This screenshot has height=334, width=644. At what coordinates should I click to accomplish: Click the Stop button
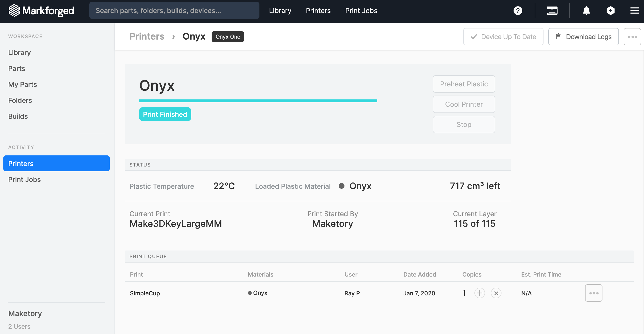(x=464, y=125)
